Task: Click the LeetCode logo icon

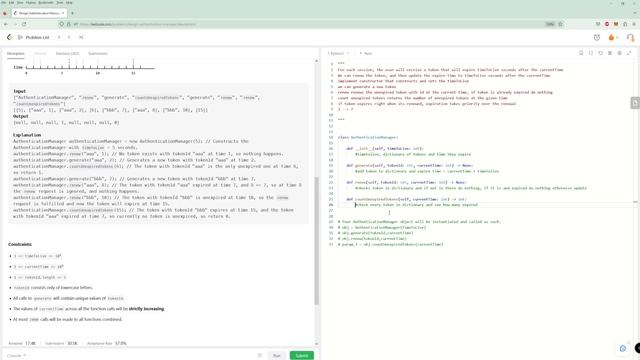Action: click(x=9, y=37)
